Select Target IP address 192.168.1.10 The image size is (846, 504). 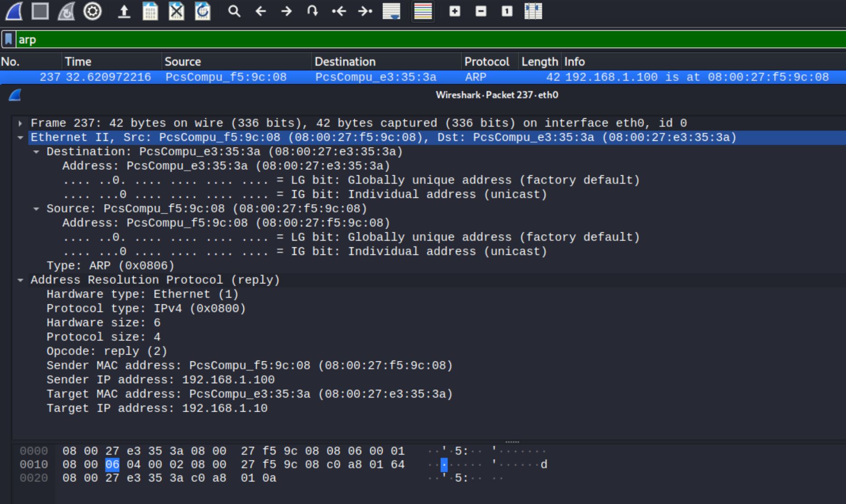157,408
